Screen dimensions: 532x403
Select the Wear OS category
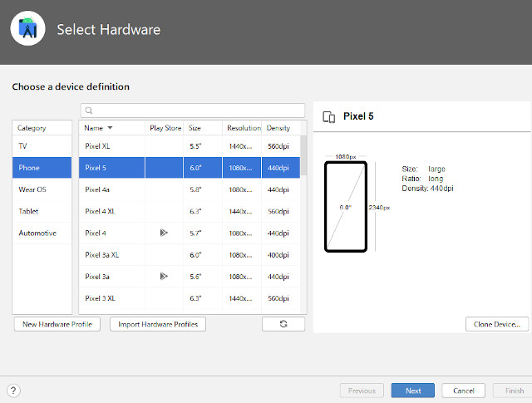42,189
